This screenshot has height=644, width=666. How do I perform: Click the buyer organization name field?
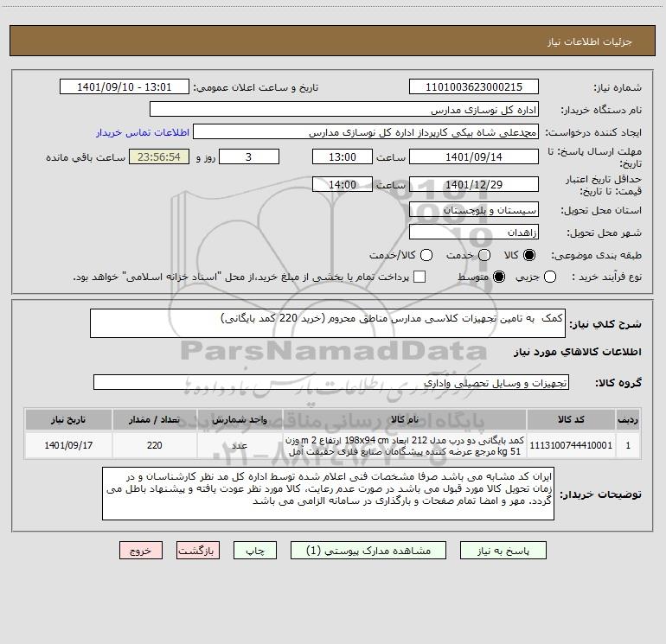[344, 109]
